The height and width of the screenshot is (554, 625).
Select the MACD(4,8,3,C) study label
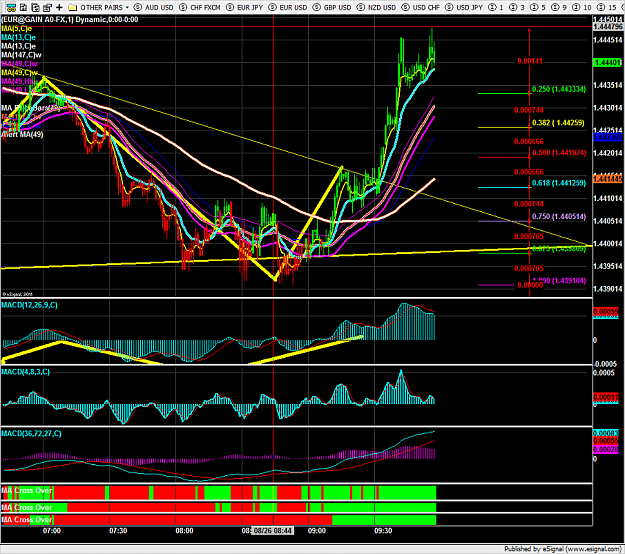[26, 372]
